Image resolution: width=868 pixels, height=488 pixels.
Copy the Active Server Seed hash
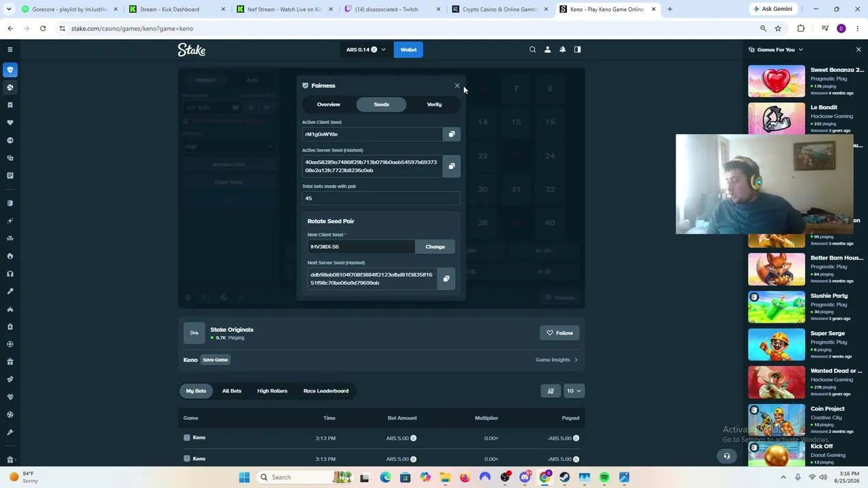pos(452,166)
